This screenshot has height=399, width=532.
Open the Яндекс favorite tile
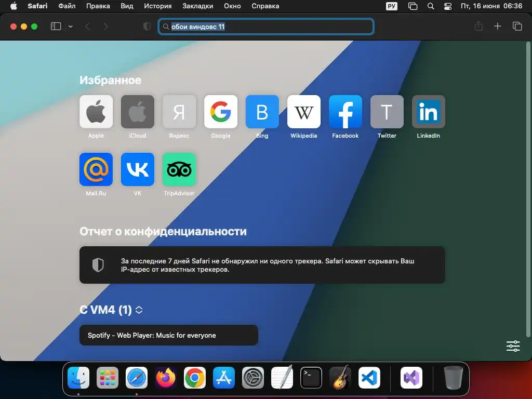point(179,112)
